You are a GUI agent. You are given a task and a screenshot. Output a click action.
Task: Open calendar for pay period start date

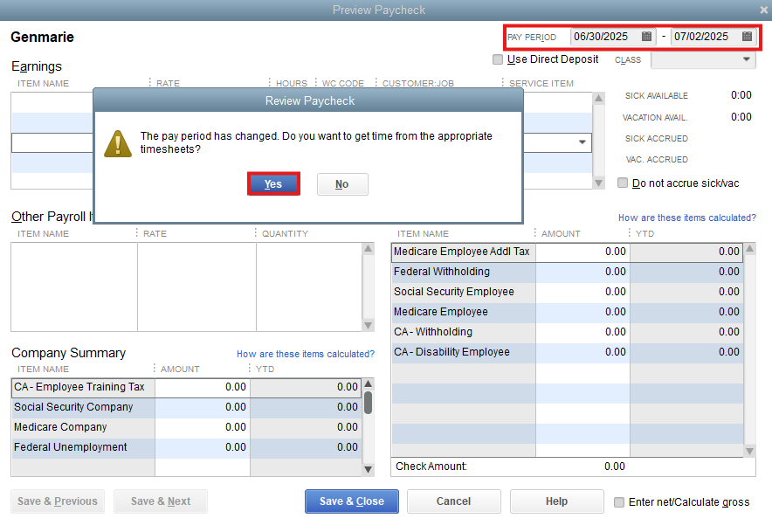[x=646, y=37]
